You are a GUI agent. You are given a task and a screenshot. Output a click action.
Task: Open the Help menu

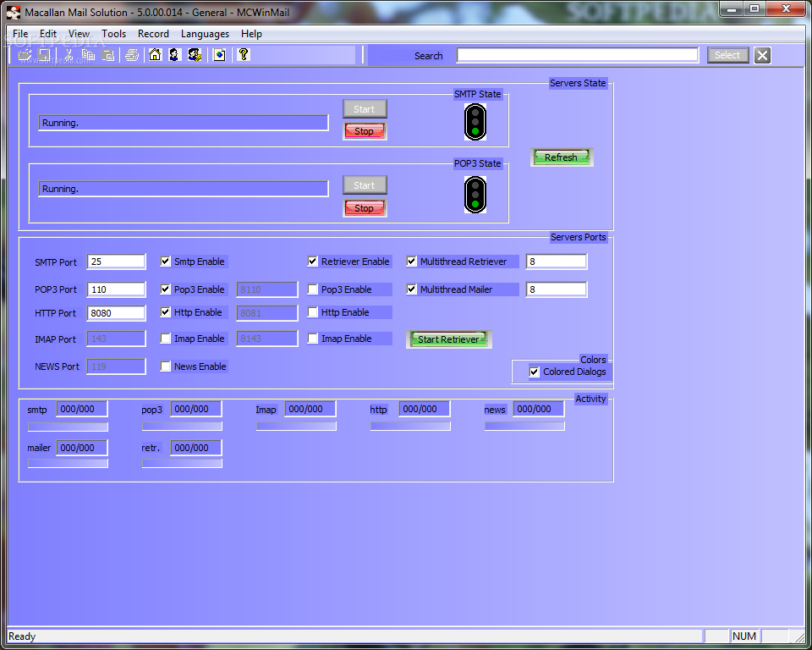pos(251,34)
